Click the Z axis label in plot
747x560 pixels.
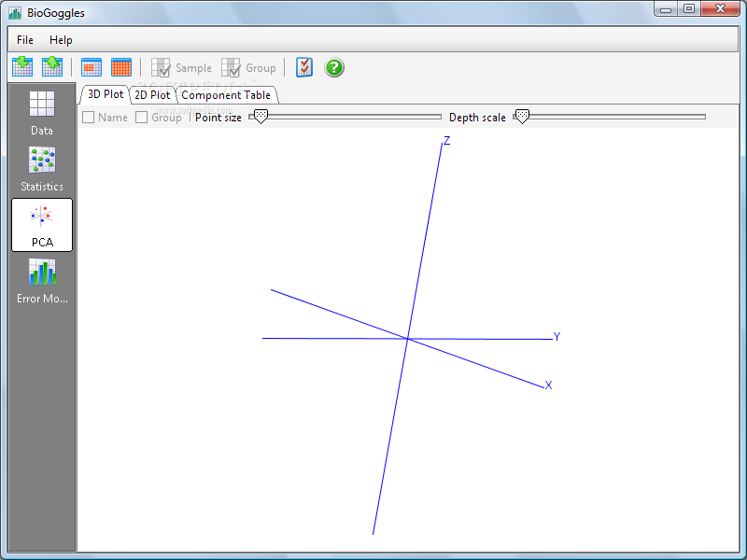pos(447,141)
